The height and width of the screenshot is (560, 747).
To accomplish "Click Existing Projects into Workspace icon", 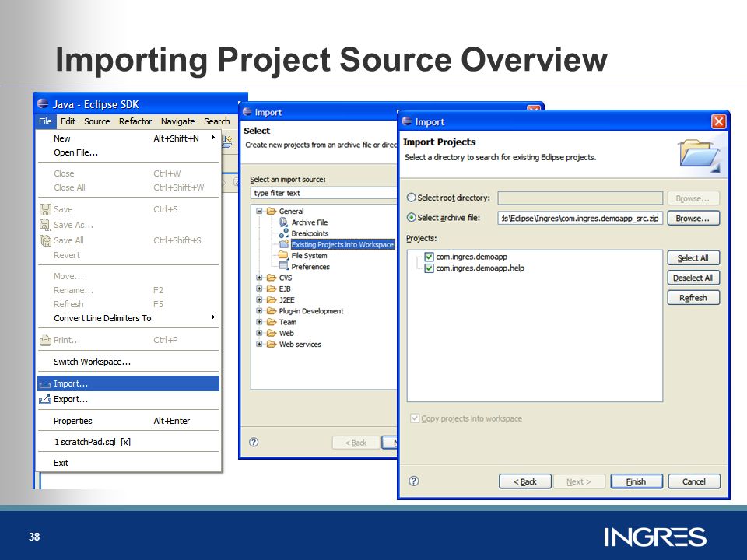I will [x=284, y=243].
